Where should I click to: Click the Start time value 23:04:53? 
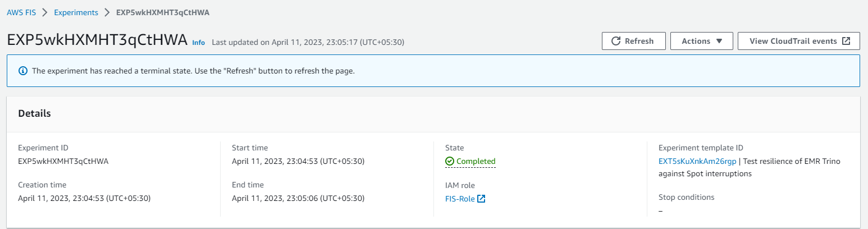coord(298,161)
